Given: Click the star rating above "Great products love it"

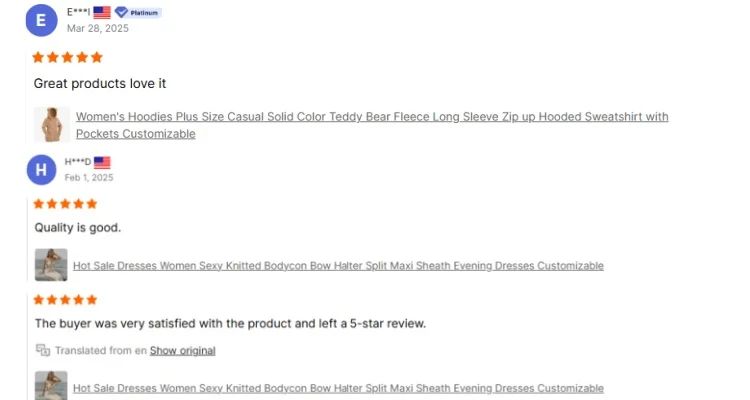Looking at the screenshot, I should pos(68,57).
